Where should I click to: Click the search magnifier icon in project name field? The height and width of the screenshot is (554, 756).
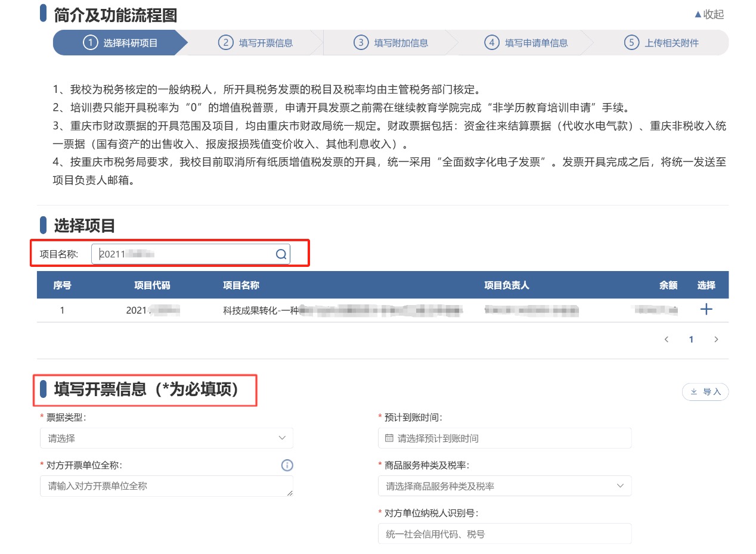point(281,254)
